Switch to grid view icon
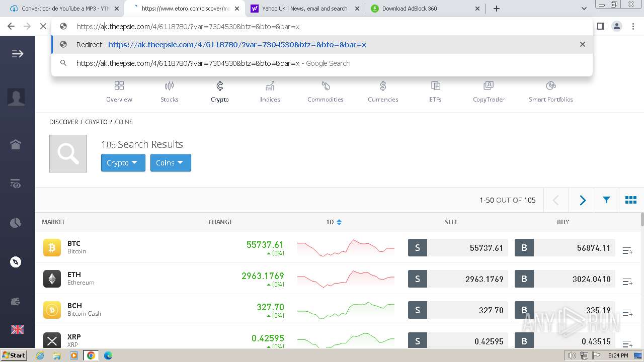The image size is (644, 362). click(631, 200)
